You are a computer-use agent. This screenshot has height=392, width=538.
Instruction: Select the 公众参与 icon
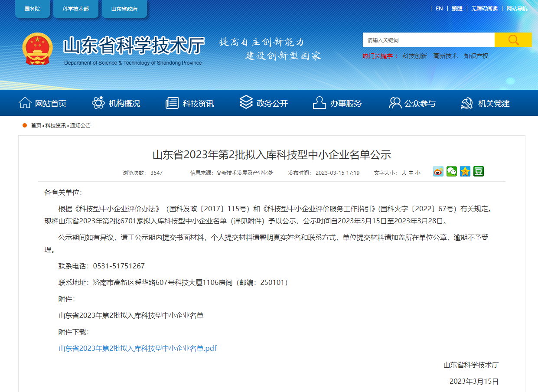[x=394, y=103]
